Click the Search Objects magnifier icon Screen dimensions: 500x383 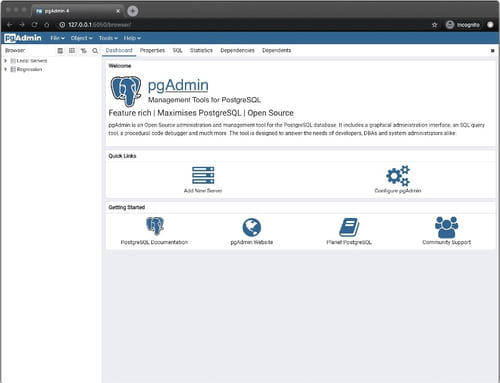tap(95, 51)
